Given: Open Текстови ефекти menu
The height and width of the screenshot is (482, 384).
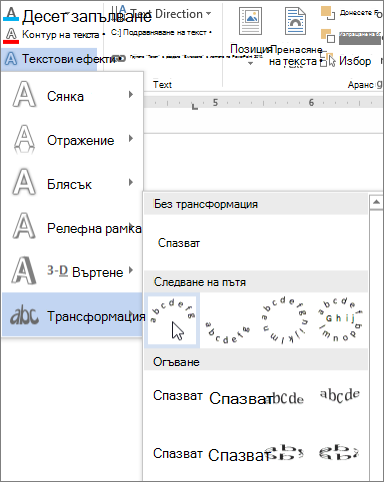Looking at the screenshot, I should tap(49, 59).
